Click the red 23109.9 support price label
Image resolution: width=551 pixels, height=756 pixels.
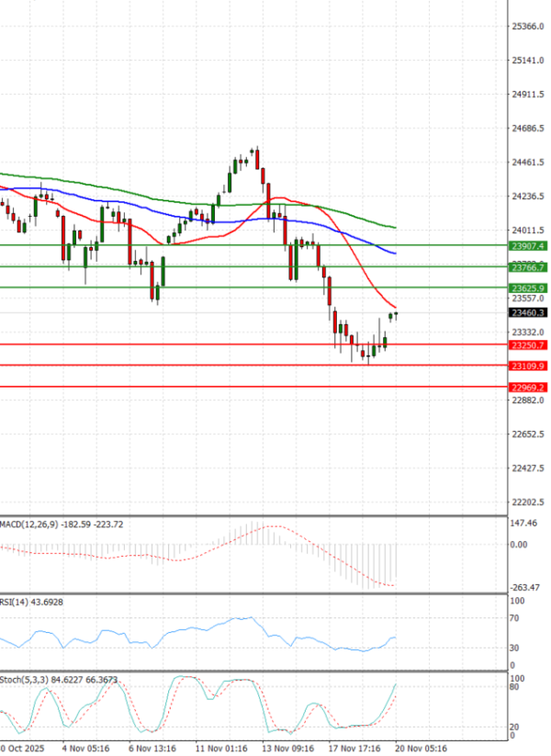(x=527, y=367)
